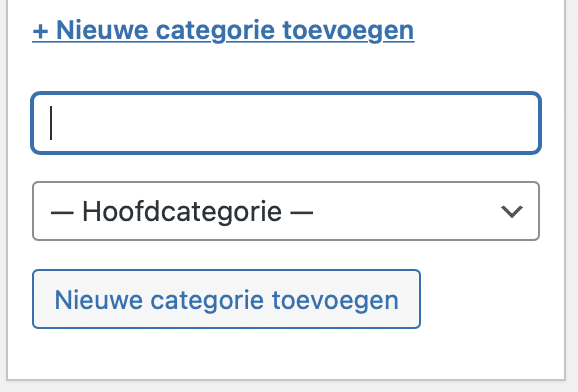Choose a parent via the Hoofdcategorie menu
Viewport: 578px width, 392px height.
[x=286, y=211]
